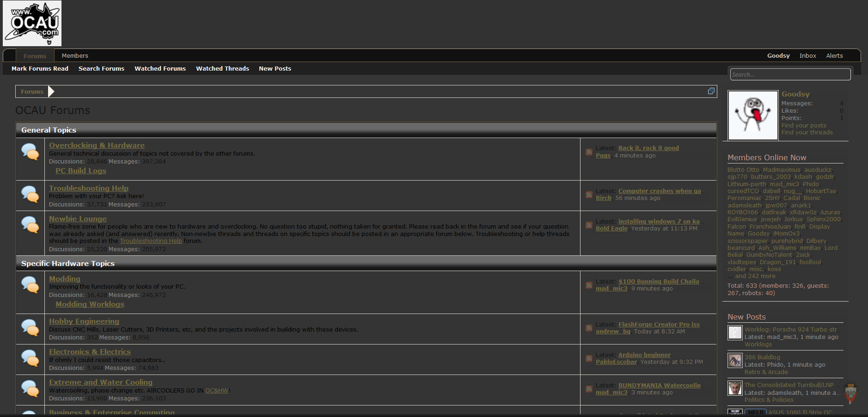Viewport: 868px width, 417px height.
Task: Click Hobby Engineering forum icon
Action: (30, 327)
